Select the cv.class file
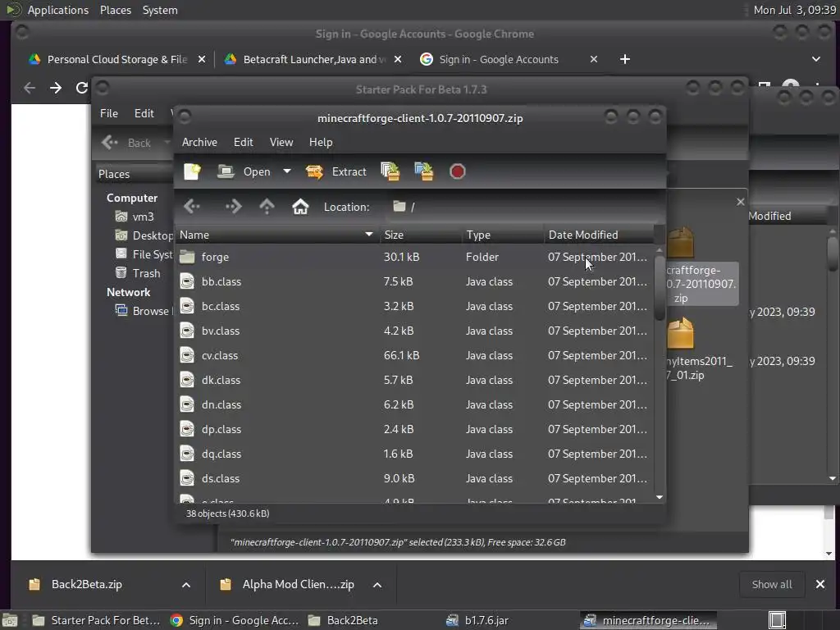This screenshot has height=630, width=840. pos(414,355)
